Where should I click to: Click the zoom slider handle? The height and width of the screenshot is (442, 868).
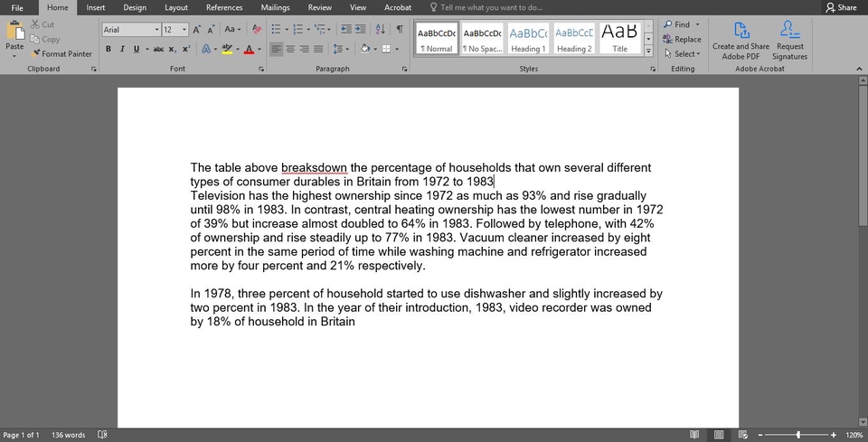tap(798, 435)
